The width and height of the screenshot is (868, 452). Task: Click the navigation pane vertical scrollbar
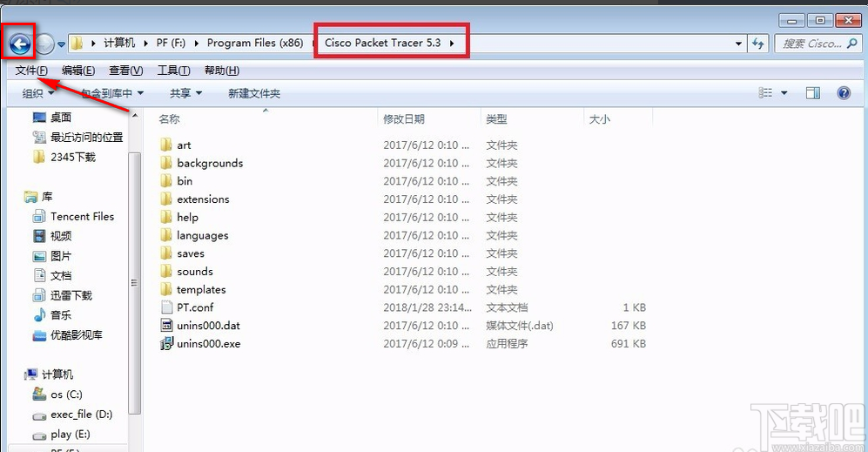click(134, 282)
